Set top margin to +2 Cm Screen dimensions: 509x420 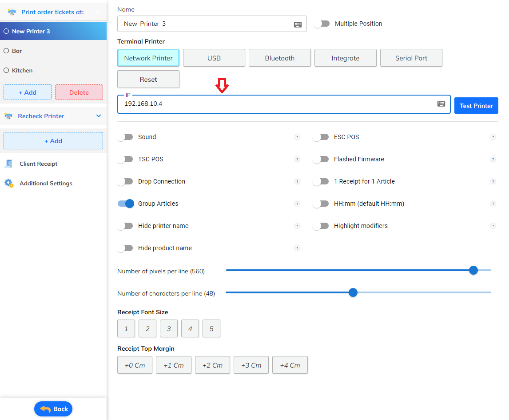tap(213, 365)
